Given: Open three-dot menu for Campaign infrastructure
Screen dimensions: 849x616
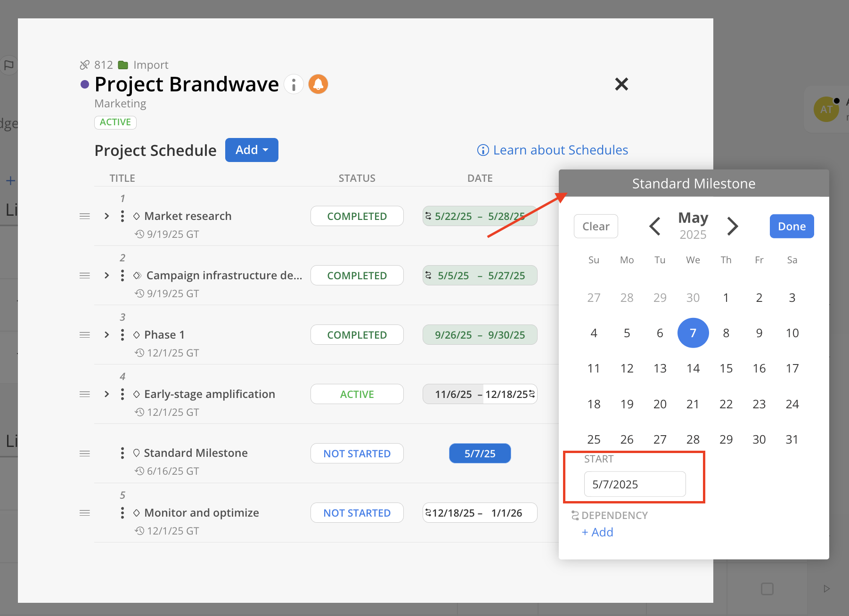Looking at the screenshot, I should (x=122, y=276).
